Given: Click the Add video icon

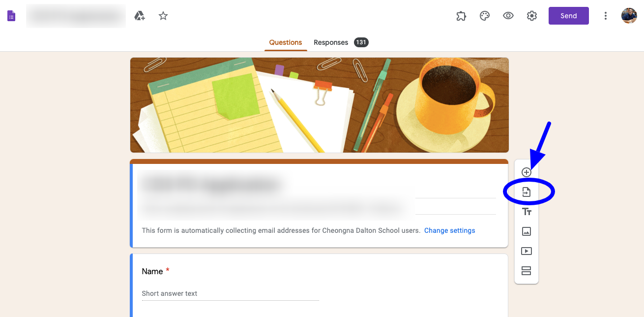Looking at the screenshot, I should (x=526, y=251).
